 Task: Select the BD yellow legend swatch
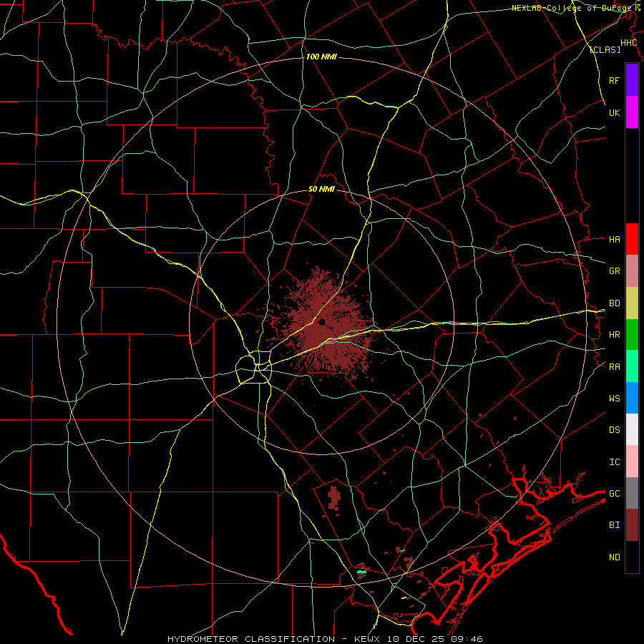pos(632,303)
